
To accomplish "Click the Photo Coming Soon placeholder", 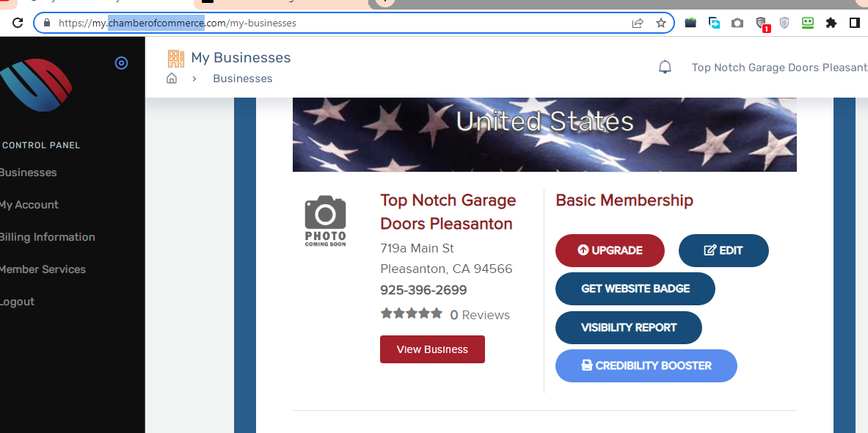I will point(326,220).
